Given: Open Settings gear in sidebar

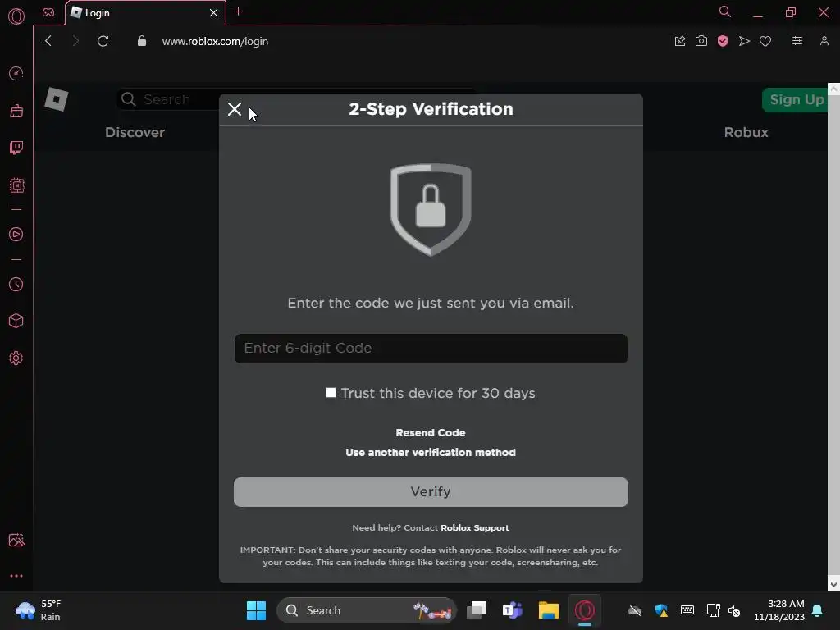Looking at the screenshot, I should click(16, 358).
